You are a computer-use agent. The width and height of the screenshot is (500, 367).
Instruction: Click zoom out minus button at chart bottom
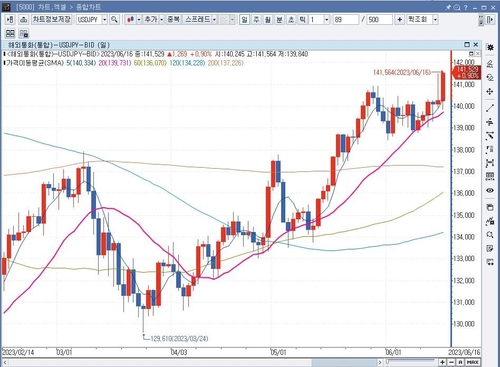(x=451, y=362)
